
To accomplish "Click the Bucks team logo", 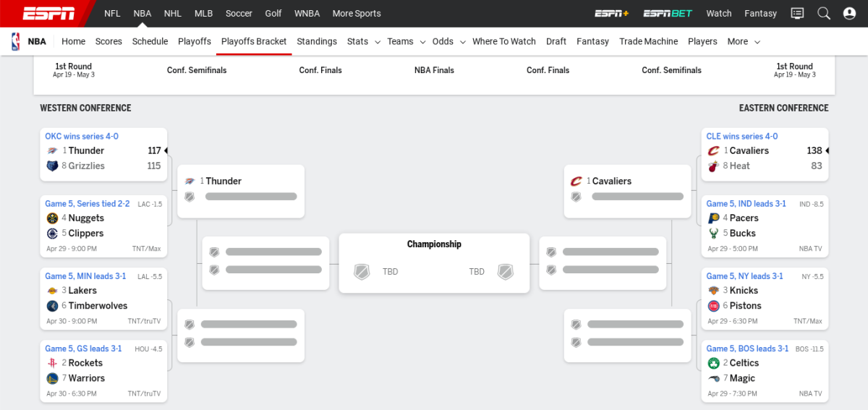I will (x=713, y=233).
